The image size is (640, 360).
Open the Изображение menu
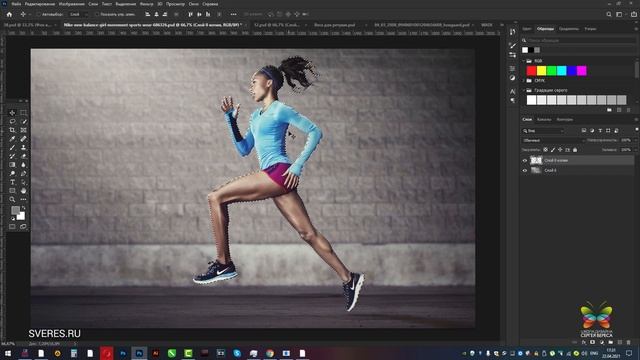click(x=71, y=4)
